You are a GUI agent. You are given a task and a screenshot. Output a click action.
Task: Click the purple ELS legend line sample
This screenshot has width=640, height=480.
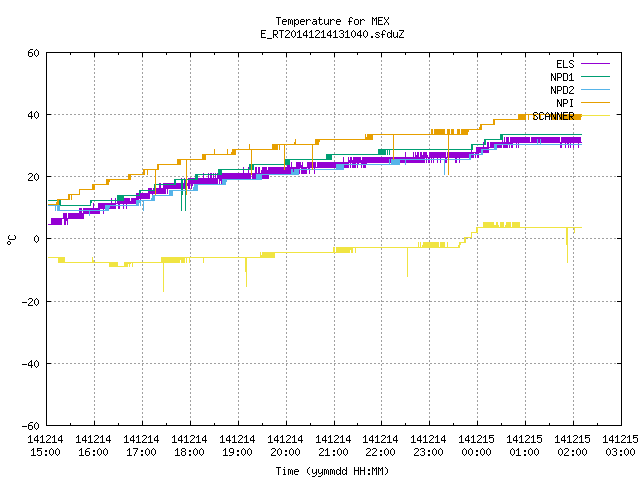tap(595, 64)
